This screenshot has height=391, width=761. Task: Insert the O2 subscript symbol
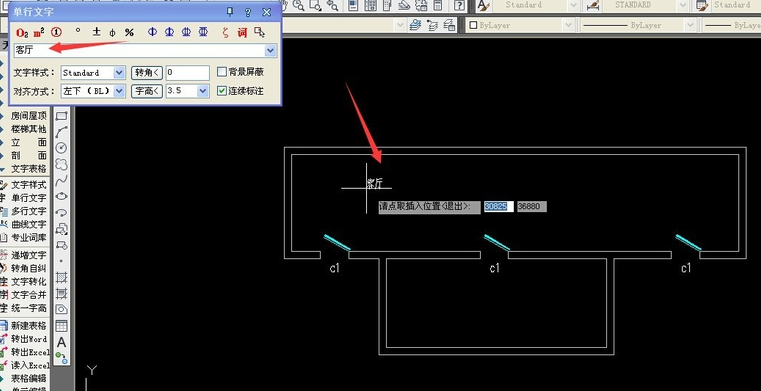(22, 33)
